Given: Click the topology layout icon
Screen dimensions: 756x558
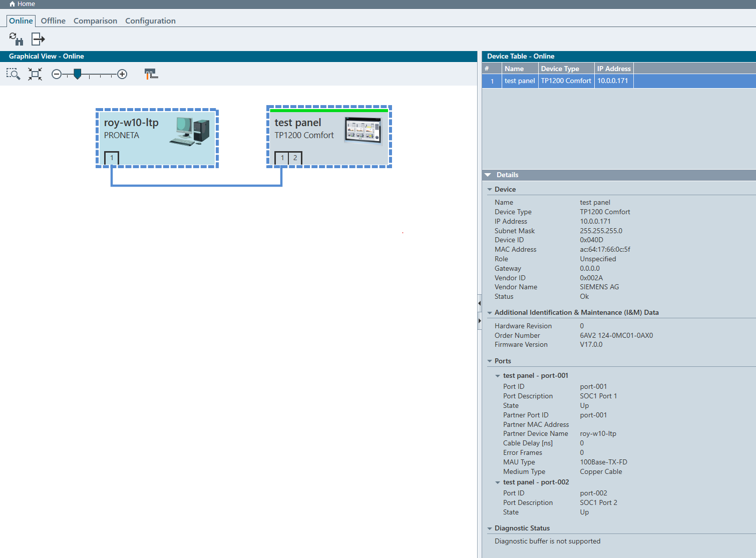Looking at the screenshot, I should click(x=151, y=74).
